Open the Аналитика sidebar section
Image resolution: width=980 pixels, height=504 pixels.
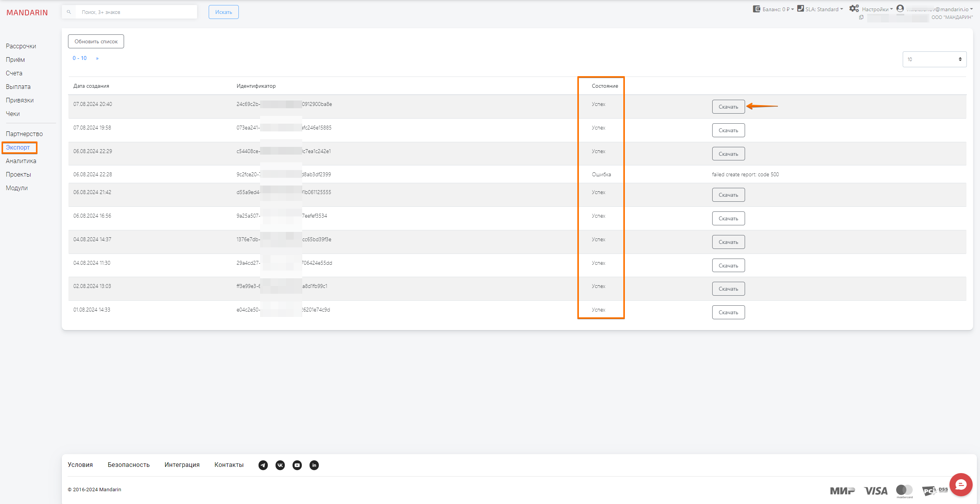(x=21, y=161)
